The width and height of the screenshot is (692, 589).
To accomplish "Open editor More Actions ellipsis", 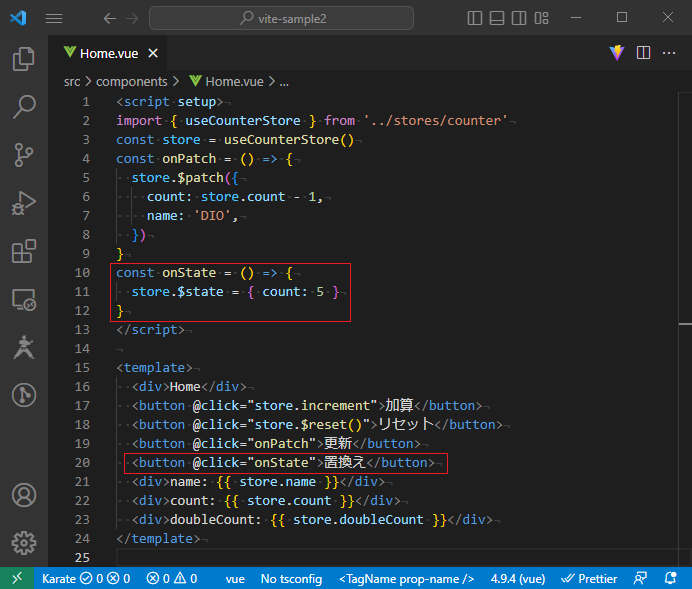I will coord(669,53).
